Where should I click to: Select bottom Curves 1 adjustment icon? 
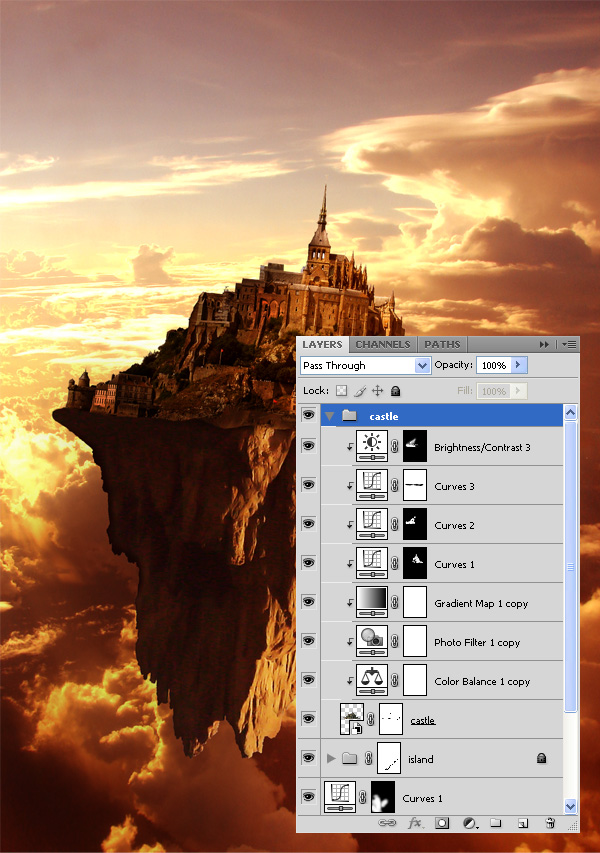[340, 797]
